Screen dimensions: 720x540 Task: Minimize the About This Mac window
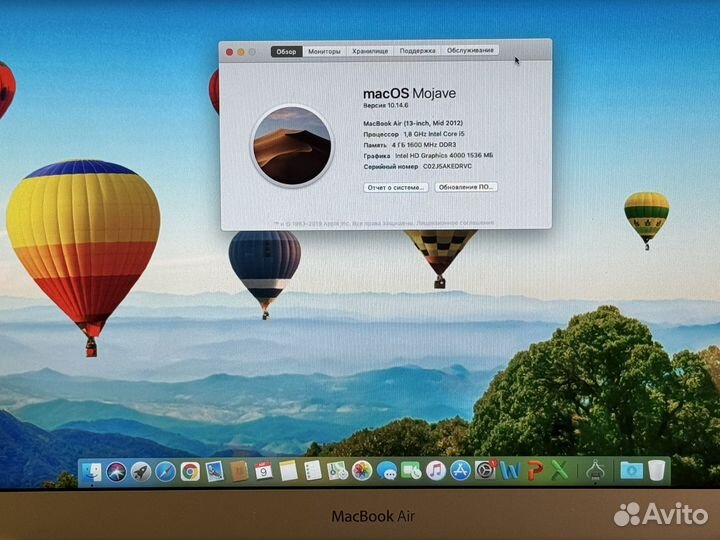click(241, 52)
